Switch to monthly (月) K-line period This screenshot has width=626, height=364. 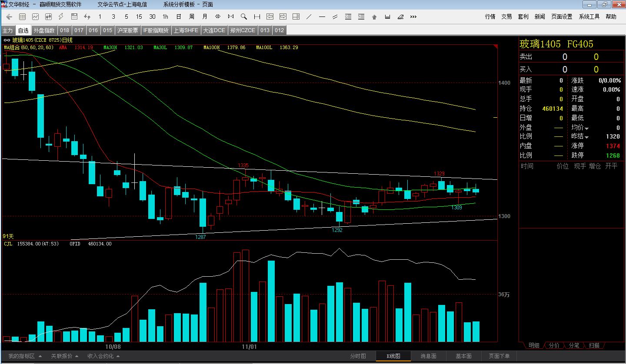205,17
